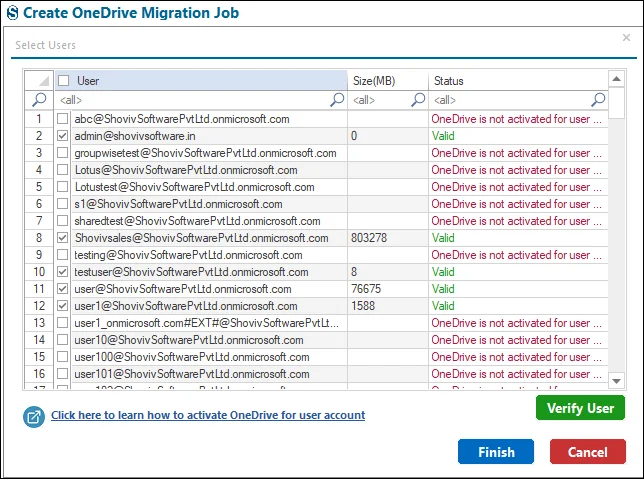Viewport: 644px width, 479px height.
Task: Click the search icon in Status filter
Action: 598,100
